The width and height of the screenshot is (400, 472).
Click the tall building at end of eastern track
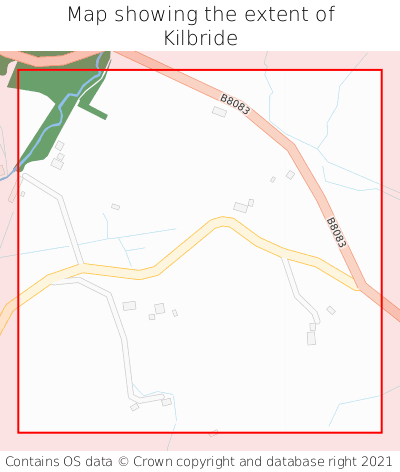click(x=311, y=338)
